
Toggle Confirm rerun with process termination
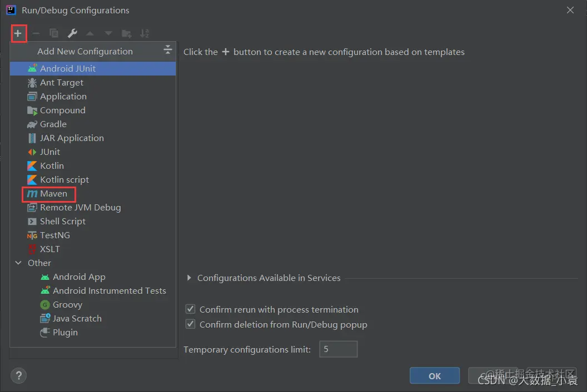pos(191,309)
